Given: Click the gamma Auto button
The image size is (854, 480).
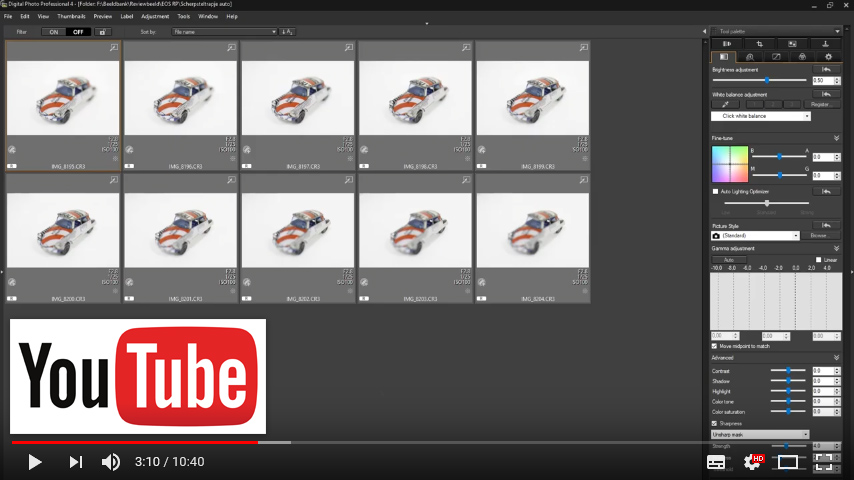Looking at the screenshot, I should pos(729,260).
